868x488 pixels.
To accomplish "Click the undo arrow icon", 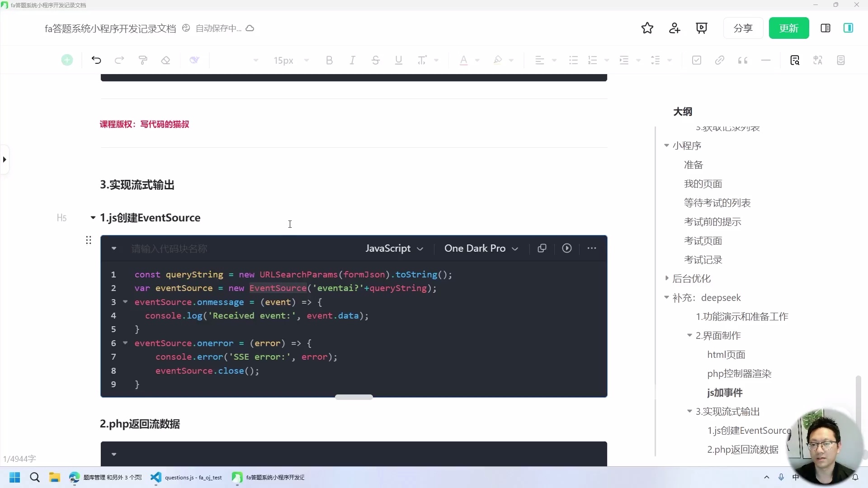I will (x=96, y=60).
